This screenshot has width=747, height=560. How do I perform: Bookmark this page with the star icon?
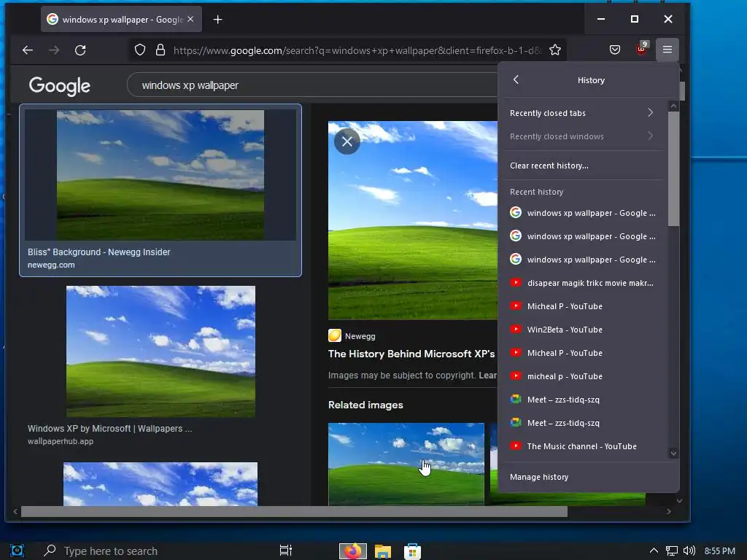(x=555, y=50)
